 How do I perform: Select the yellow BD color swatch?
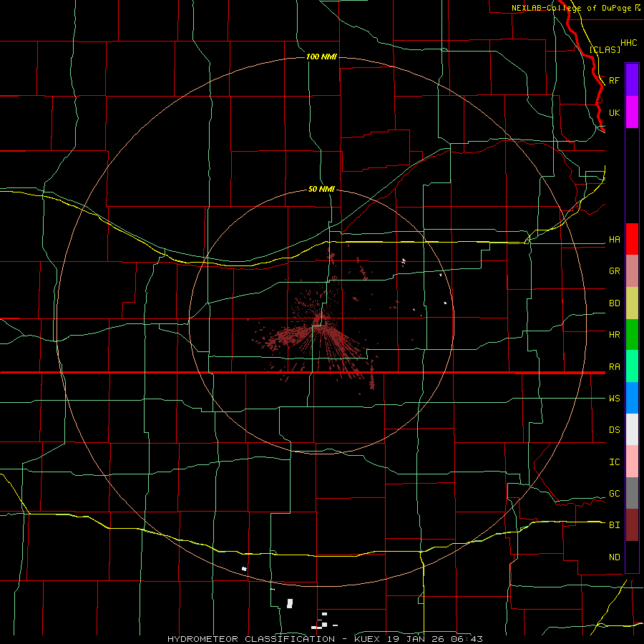632,303
